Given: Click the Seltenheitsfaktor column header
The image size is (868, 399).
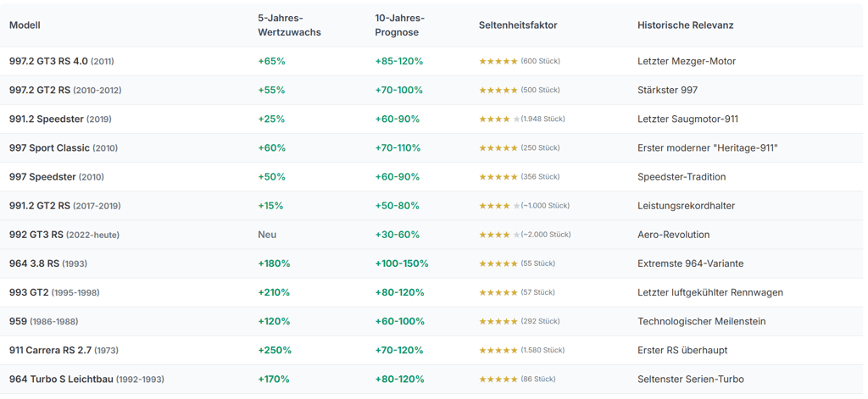Looking at the screenshot, I should tap(518, 25).
